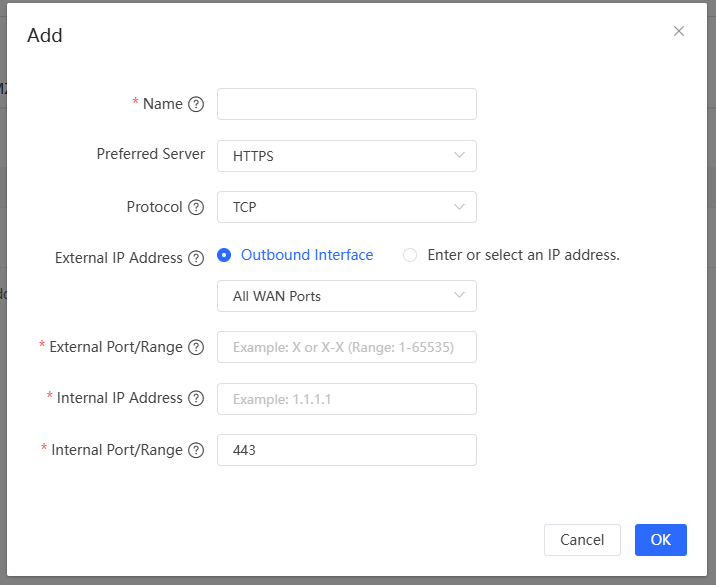Click the Preferred Server field label
This screenshot has height=585, width=716.
(150, 154)
